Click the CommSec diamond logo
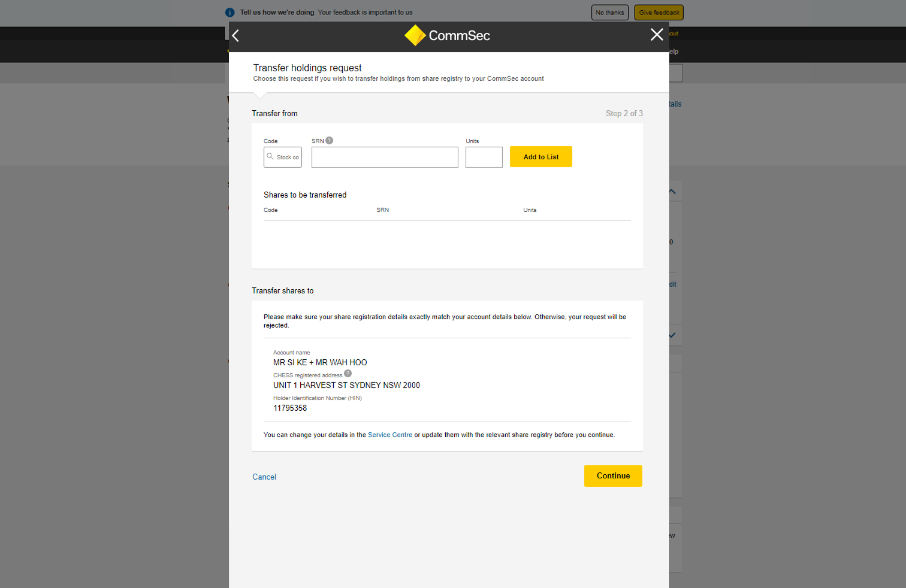This screenshot has width=906, height=588. [415, 35]
